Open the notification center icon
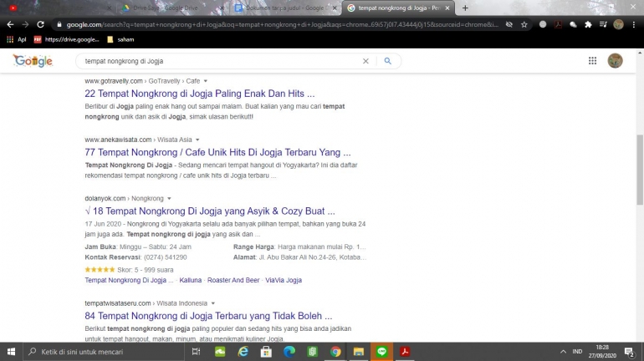The width and height of the screenshot is (644, 361). (x=629, y=352)
